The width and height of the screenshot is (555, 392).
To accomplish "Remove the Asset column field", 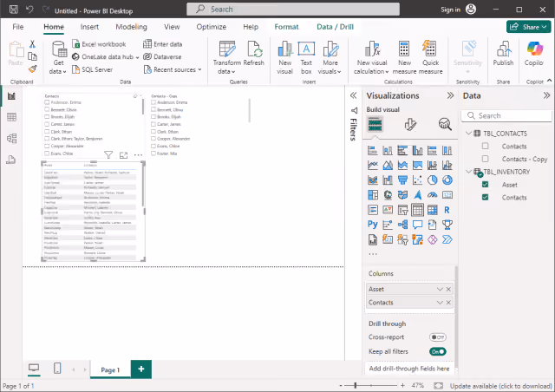I will [448, 290].
